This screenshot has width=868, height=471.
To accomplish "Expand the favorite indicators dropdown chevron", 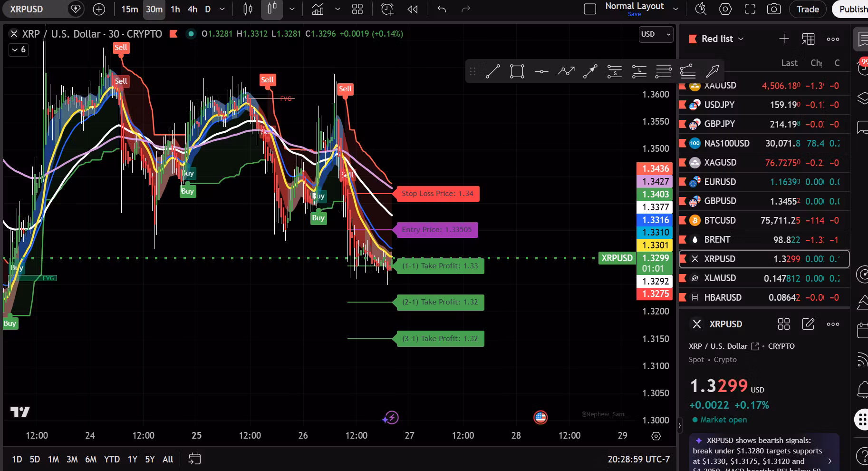I will point(338,9).
